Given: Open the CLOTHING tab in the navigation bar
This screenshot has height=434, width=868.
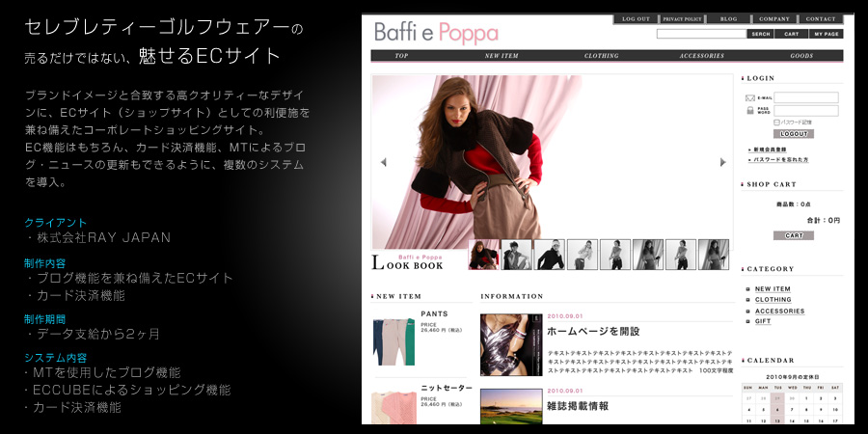Looking at the screenshot, I should tap(602, 56).
